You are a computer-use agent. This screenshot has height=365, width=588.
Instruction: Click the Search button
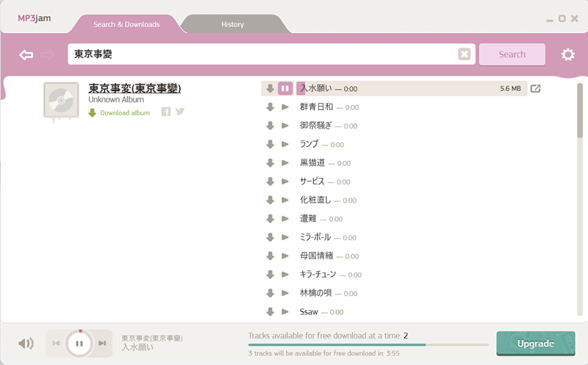(x=512, y=54)
